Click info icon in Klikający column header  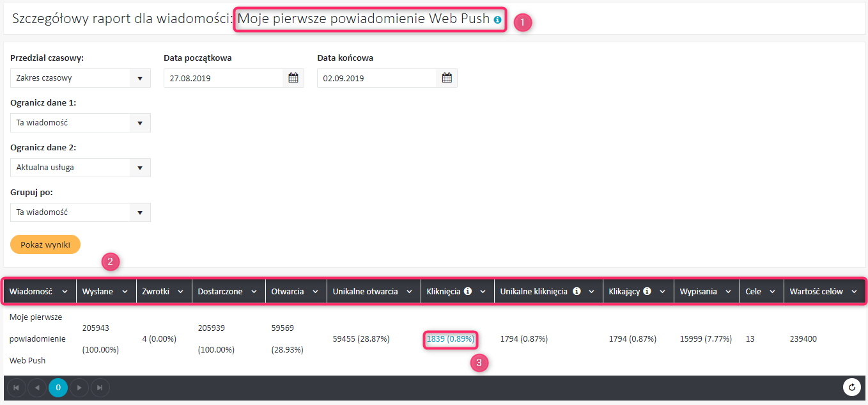pyautogui.click(x=647, y=291)
